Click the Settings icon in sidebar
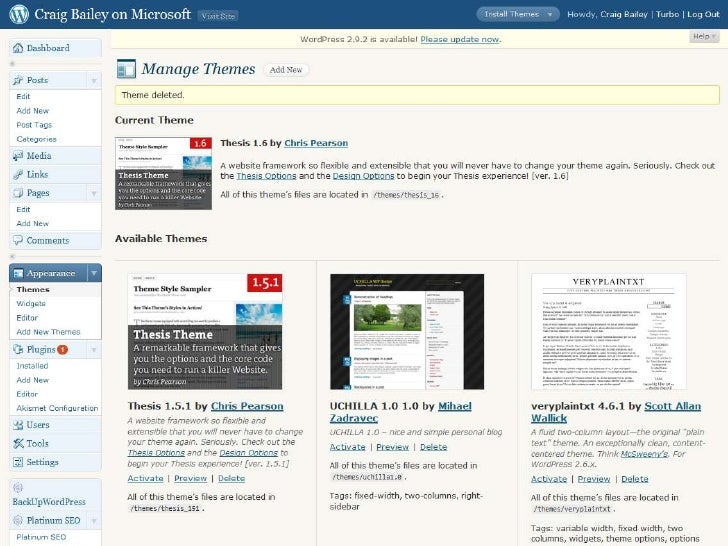The image size is (728, 546). 18,462
